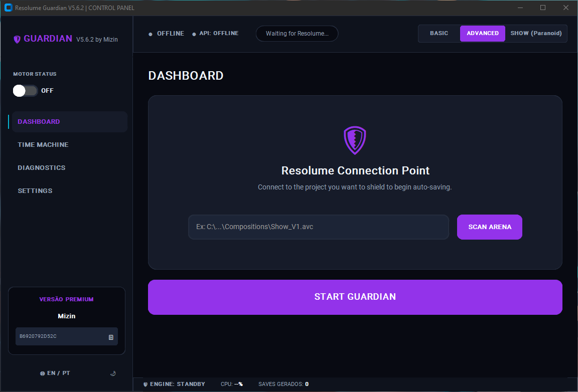Click the shield icon next to ENGINE: STANDBY
Screen dimensions: 578x392
point(145,384)
